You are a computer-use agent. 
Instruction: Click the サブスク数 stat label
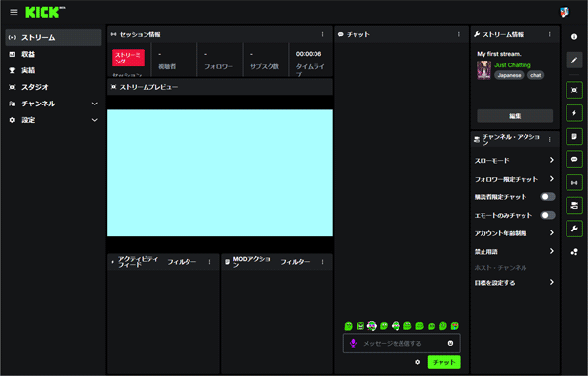coord(265,66)
